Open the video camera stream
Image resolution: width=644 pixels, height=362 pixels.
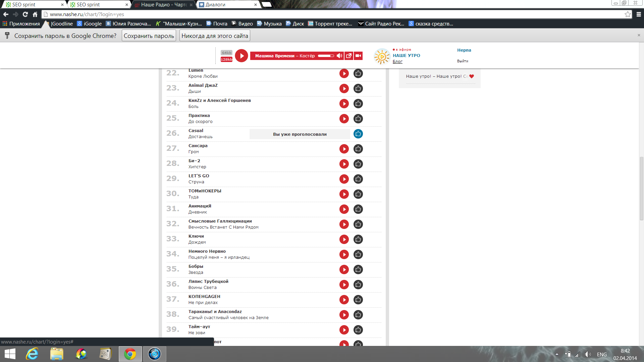(358, 56)
